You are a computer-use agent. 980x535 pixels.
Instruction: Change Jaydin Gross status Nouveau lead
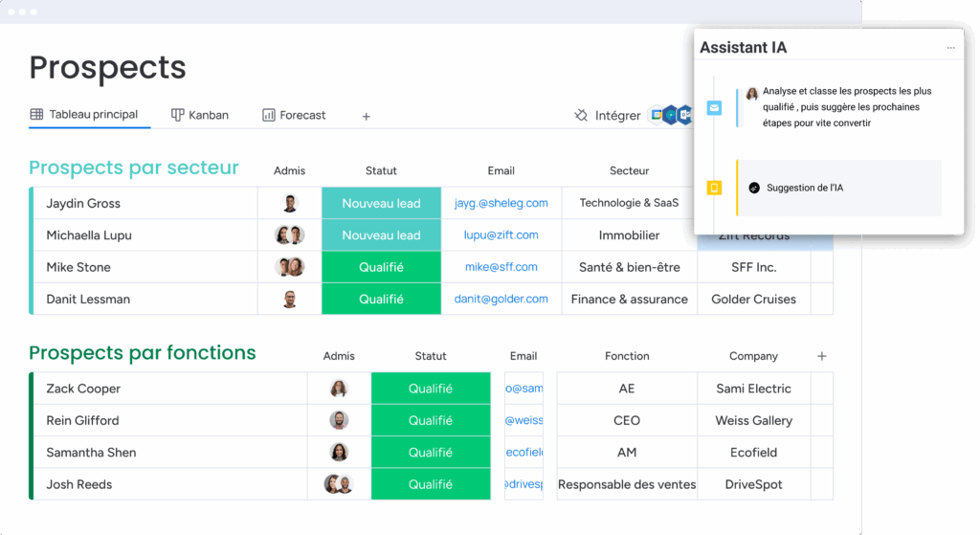pos(381,203)
